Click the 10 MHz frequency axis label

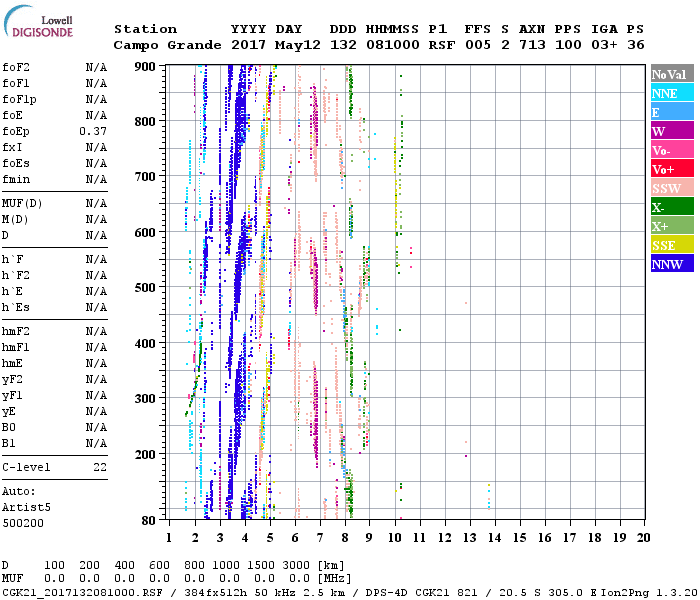point(394,538)
